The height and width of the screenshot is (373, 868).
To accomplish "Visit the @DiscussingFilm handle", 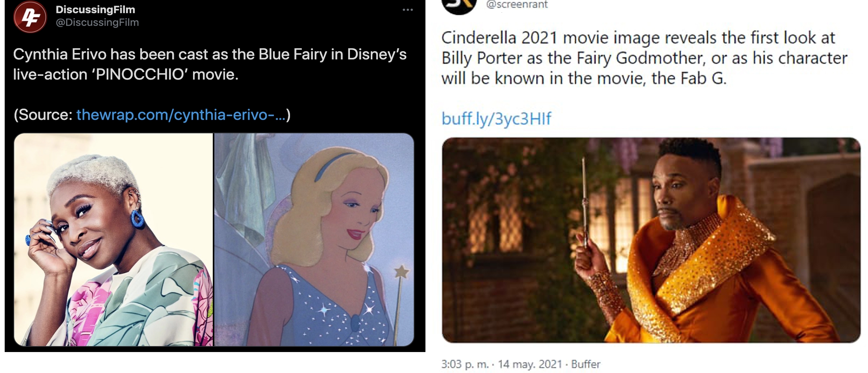I will (97, 22).
